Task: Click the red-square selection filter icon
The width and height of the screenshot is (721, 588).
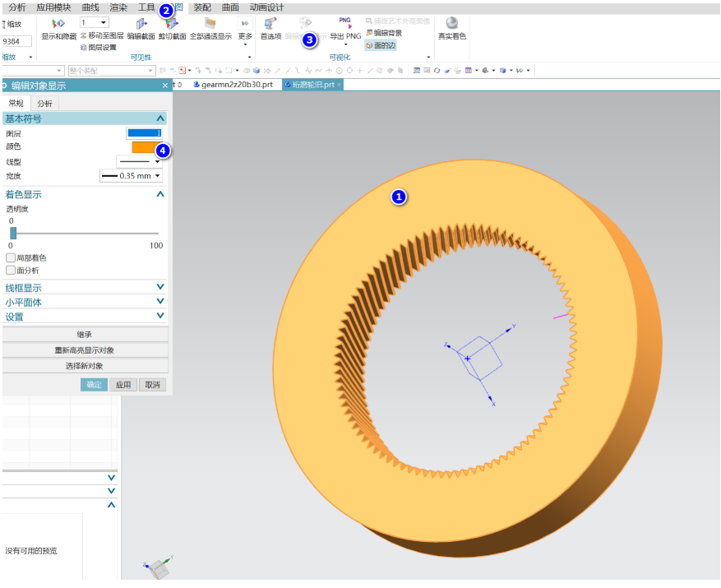Action: pos(183,71)
